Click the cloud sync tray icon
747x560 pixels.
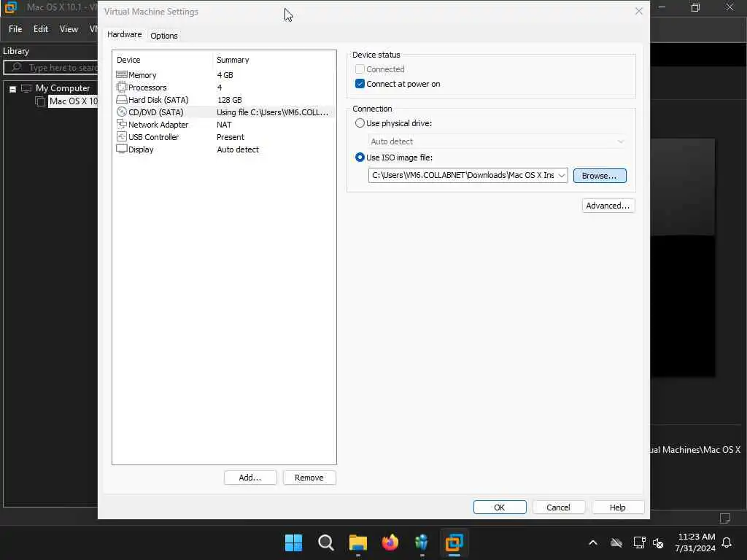click(616, 542)
